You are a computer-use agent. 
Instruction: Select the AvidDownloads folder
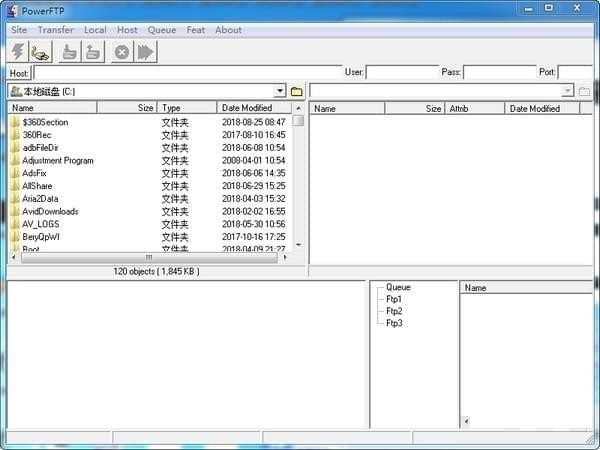[50, 211]
